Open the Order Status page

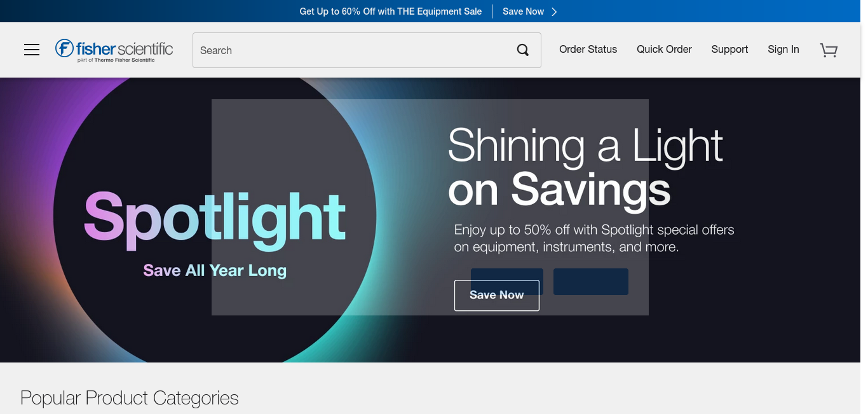(x=588, y=50)
